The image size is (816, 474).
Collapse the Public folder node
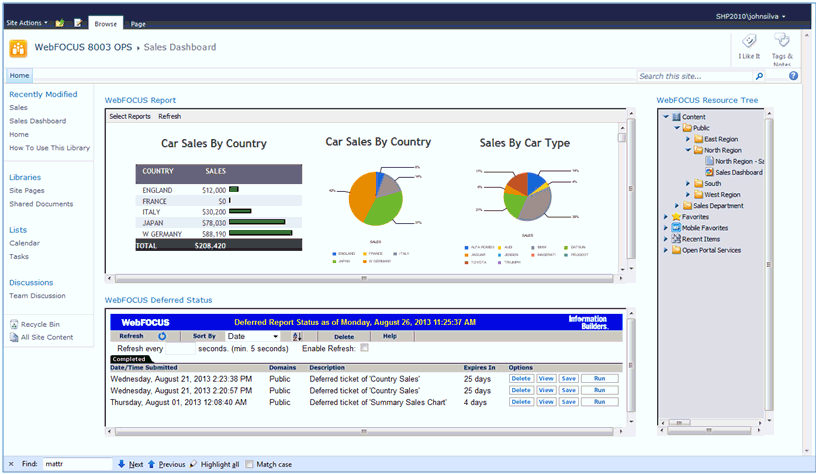coord(677,127)
